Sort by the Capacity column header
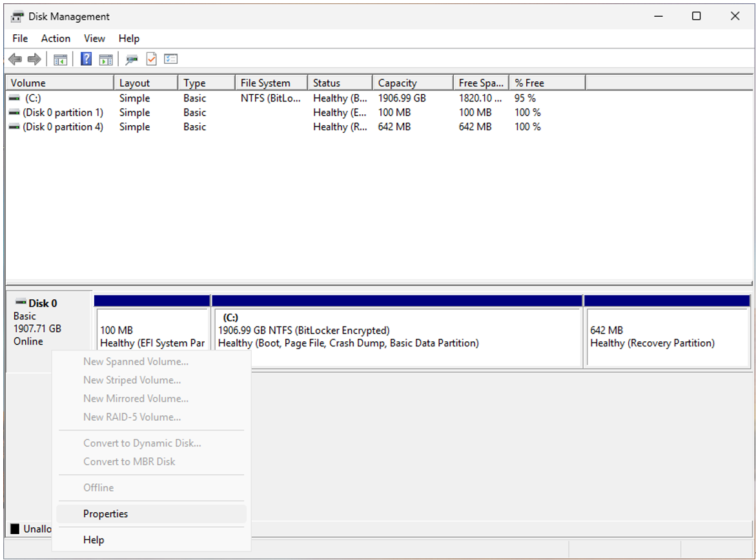The image size is (756, 560). [x=397, y=83]
